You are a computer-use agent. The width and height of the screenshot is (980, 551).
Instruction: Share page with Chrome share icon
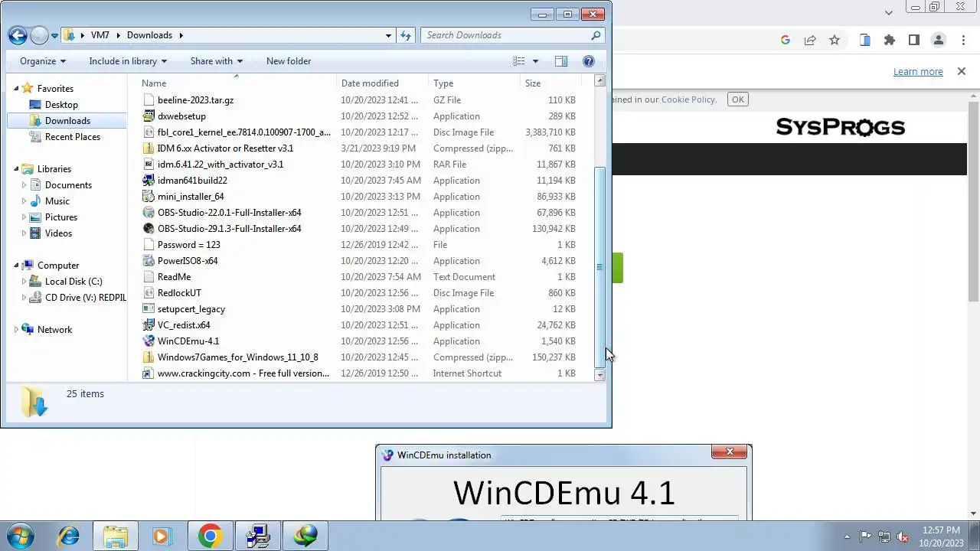coord(809,41)
